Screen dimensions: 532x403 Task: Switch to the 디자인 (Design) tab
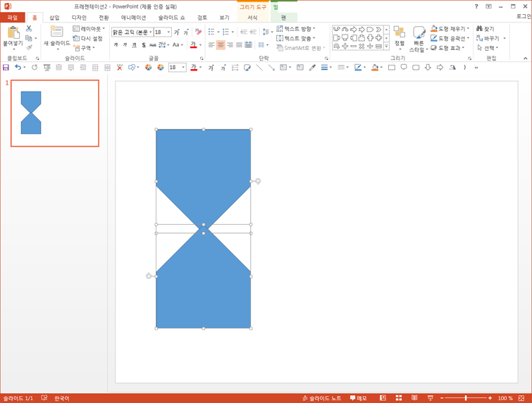(79, 18)
